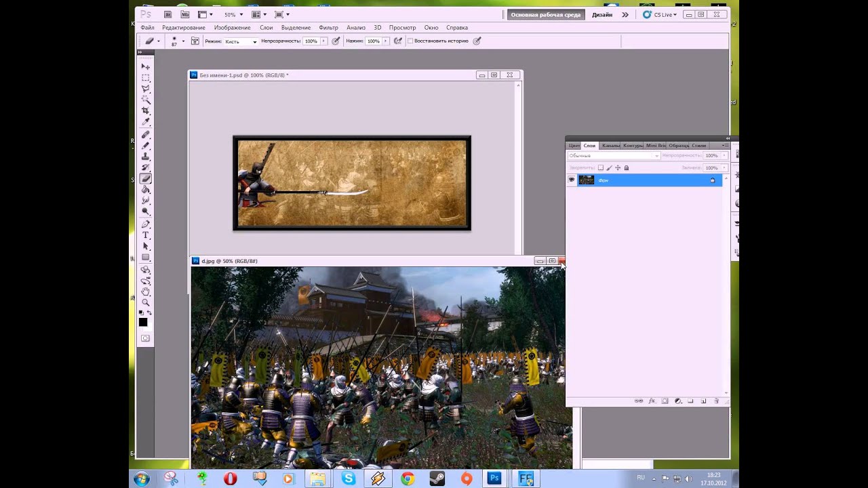Select the Paint Bucket tool
The height and width of the screenshot is (488, 868).
coord(145,190)
